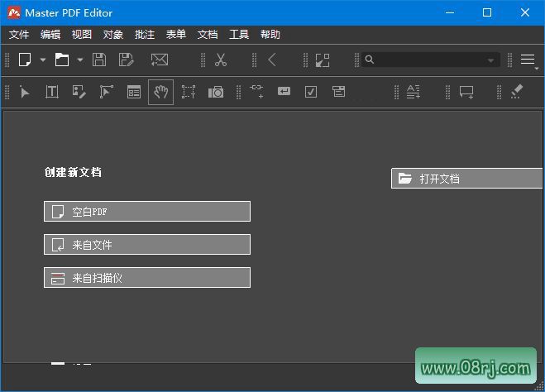Select the Edit Vector Objects tool
Image resolution: width=545 pixels, height=392 pixels.
click(107, 92)
